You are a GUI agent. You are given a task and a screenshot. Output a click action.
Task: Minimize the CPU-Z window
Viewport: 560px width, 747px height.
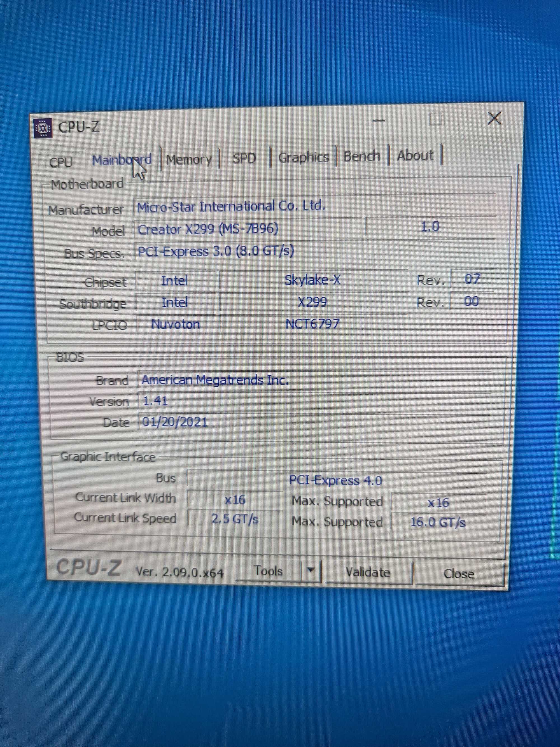(379, 120)
